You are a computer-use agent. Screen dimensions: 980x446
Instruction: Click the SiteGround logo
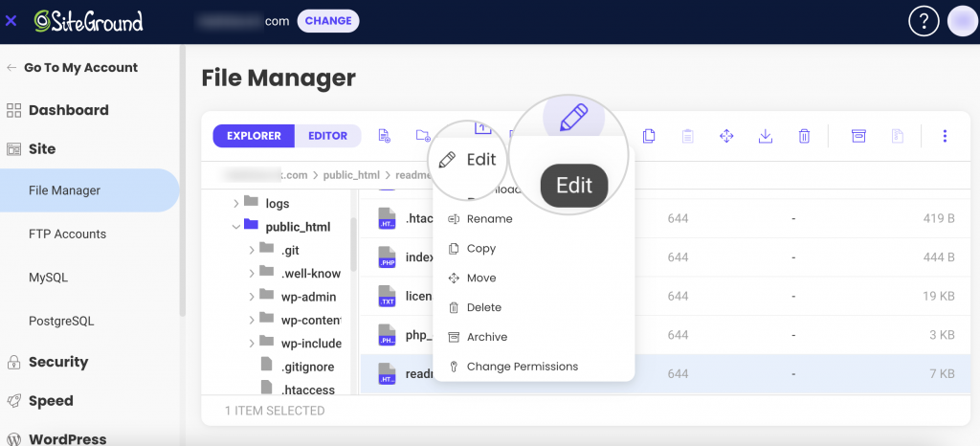click(89, 21)
